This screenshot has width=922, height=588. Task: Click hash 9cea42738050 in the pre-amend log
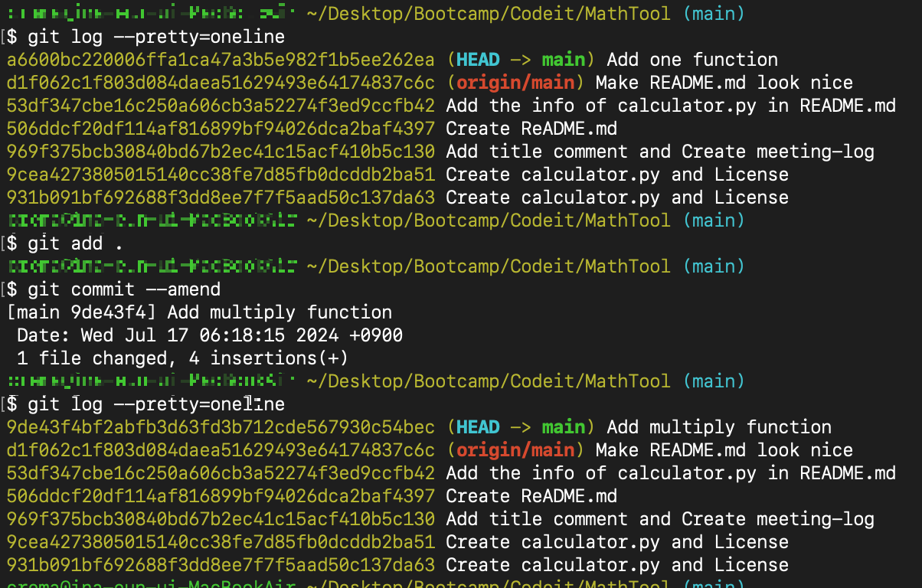pyautogui.click(x=221, y=175)
